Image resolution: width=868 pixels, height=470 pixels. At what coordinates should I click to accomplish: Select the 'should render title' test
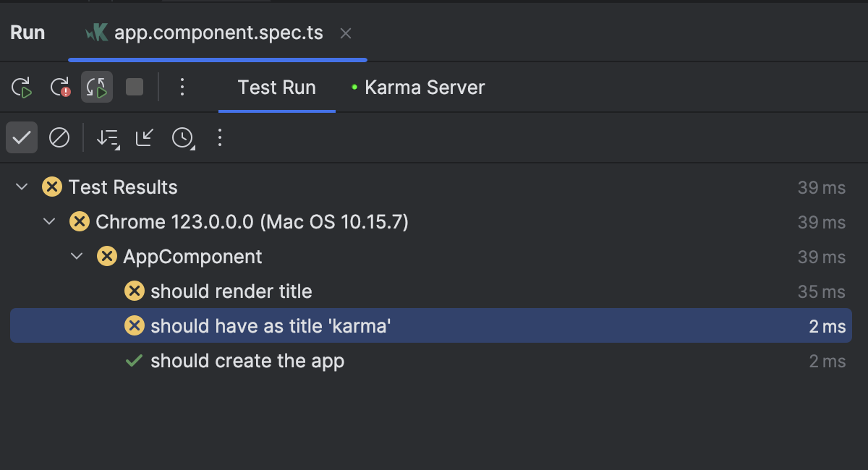(231, 291)
